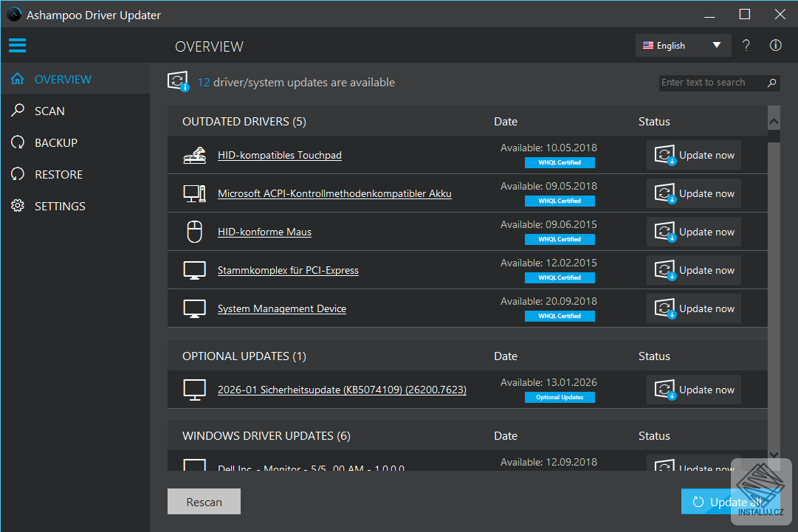Click the '12 driver/system updates are available' text

click(x=296, y=83)
